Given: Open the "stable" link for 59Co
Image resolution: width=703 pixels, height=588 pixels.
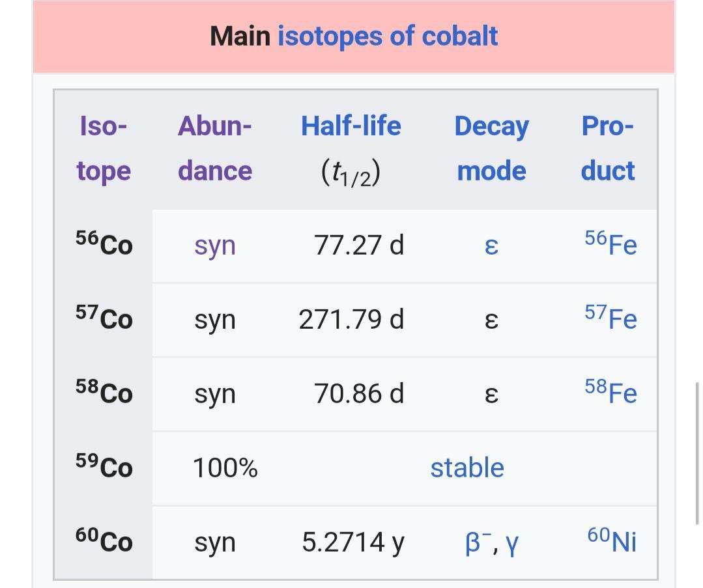Looking at the screenshot, I should click(466, 468).
